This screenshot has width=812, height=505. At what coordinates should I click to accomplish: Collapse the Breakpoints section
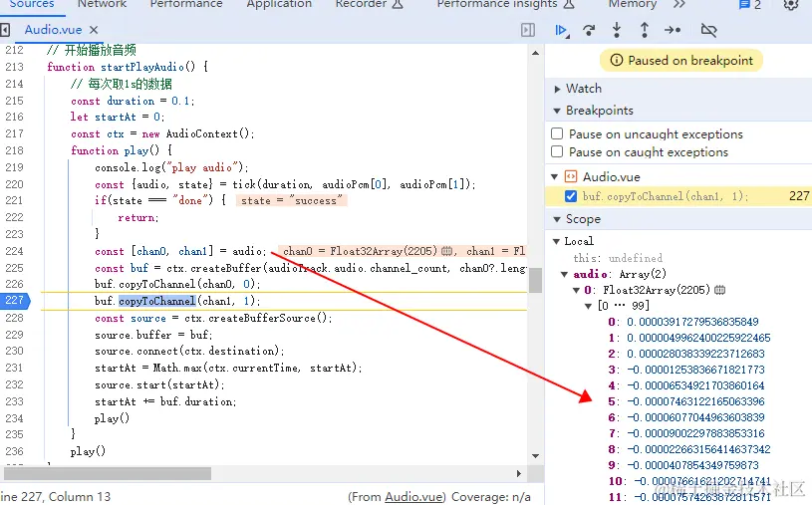tap(557, 111)
